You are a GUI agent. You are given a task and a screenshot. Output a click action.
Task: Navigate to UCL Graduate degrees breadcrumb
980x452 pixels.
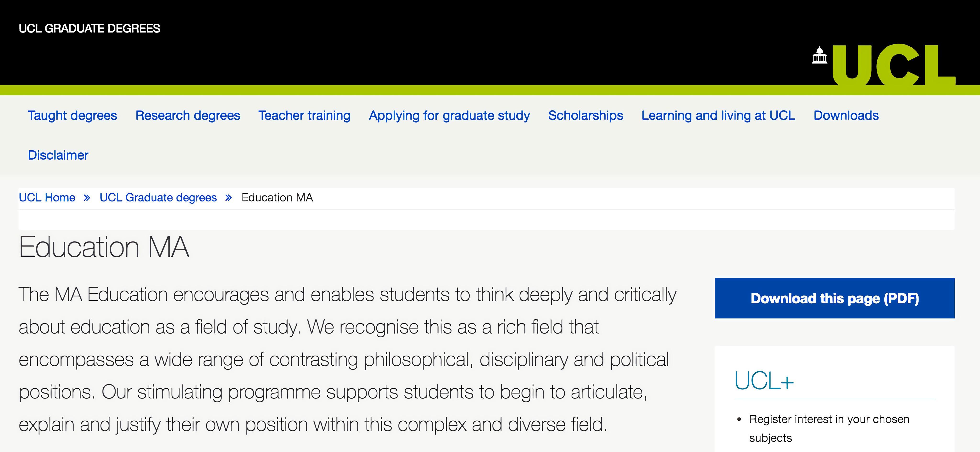point(158,198)
